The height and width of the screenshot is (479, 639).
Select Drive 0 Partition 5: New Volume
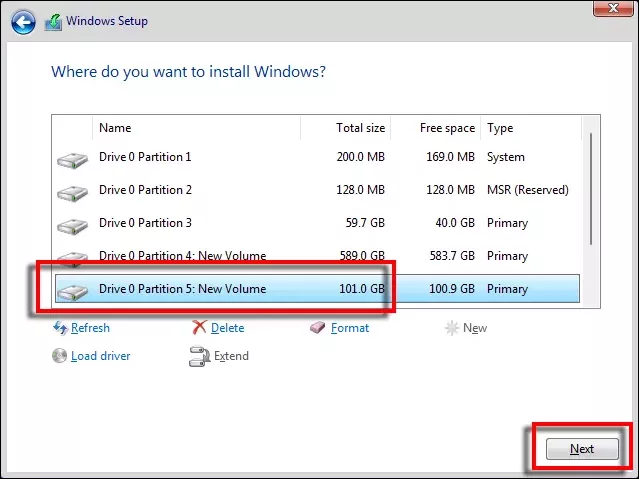317,289
